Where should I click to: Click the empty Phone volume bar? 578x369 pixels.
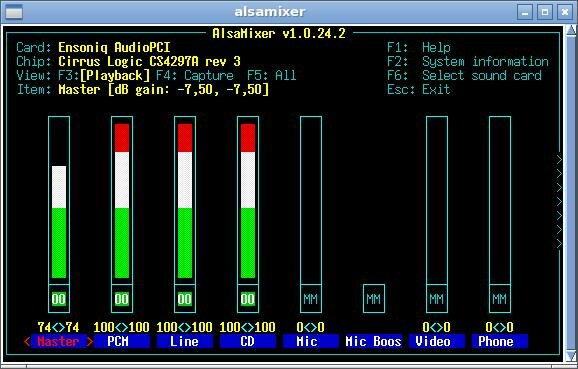coord(500,200)
